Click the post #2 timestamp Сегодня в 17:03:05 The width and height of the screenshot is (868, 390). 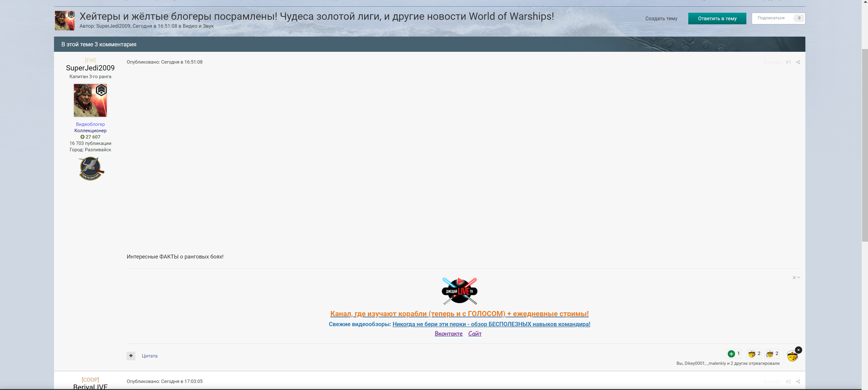click(182, 382)
